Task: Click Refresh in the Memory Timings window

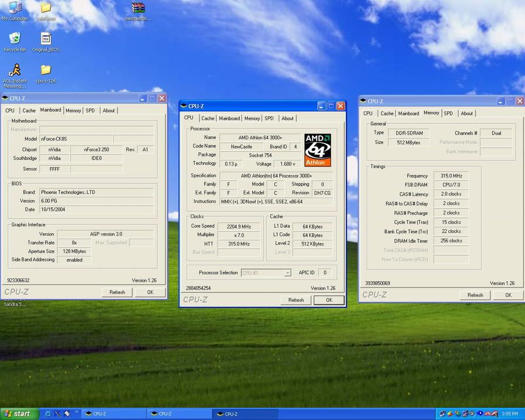Action: [x=475, y=295]
